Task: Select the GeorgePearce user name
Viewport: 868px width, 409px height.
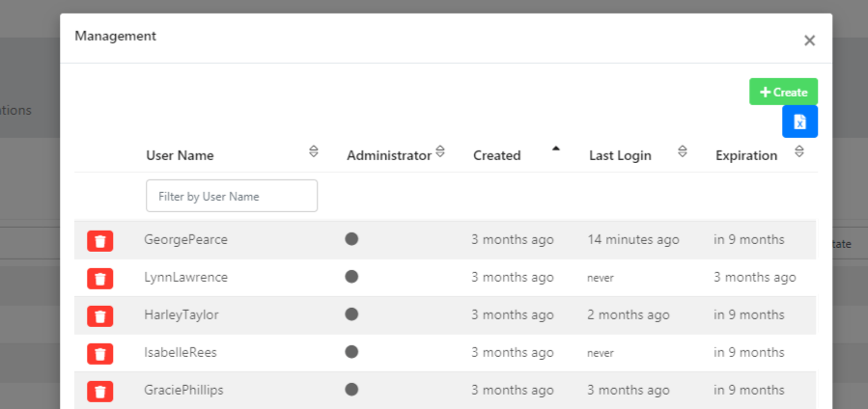Action: tap(185, 240)
